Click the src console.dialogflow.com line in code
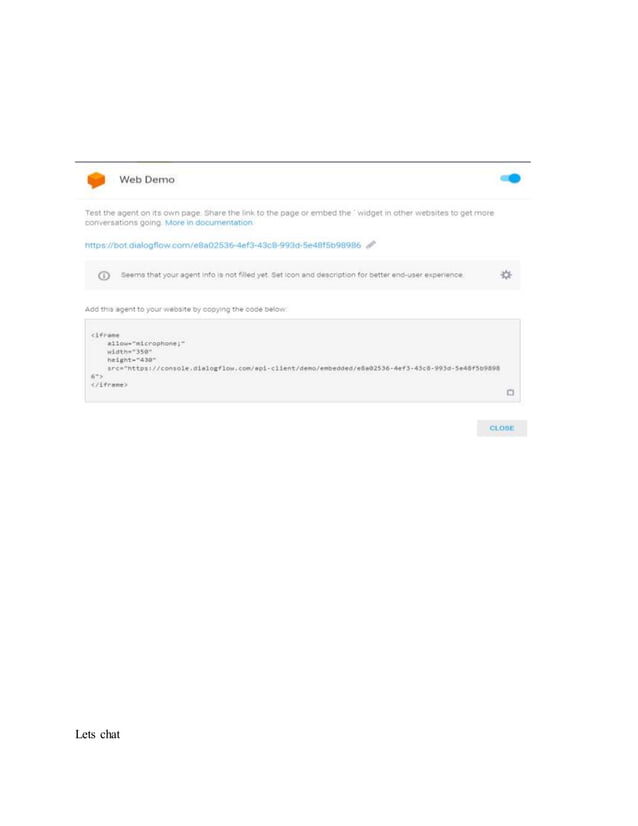 pyautogui.click(x=303, y=368)
